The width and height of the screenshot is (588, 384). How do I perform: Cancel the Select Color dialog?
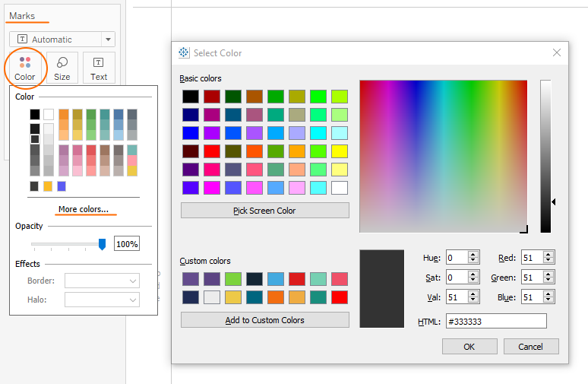click(531, 346)
